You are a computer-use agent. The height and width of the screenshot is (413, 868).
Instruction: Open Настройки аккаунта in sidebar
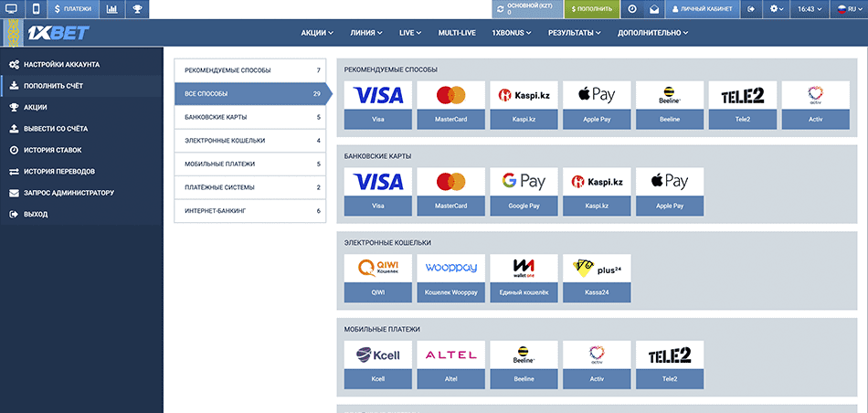82,65
